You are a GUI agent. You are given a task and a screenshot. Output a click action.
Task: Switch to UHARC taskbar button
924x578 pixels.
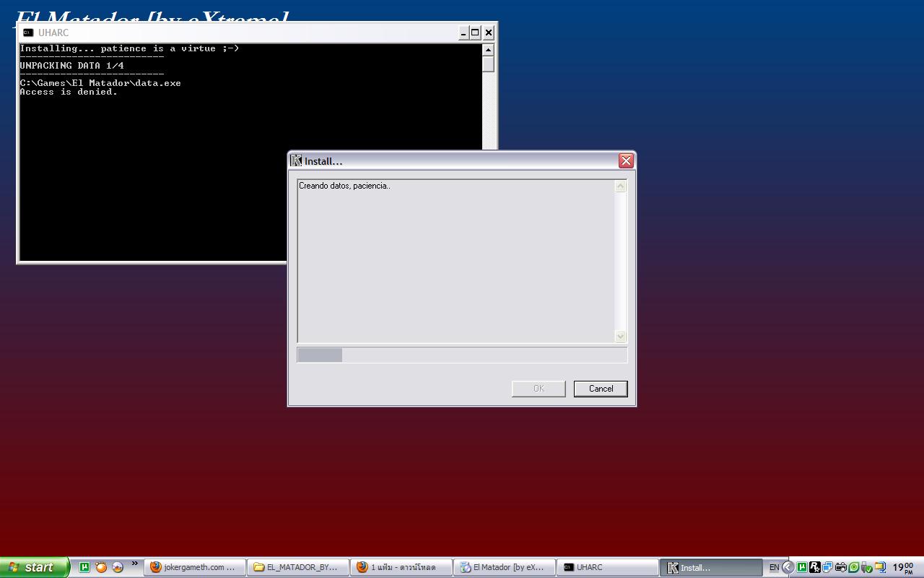(x=608, y=567)
